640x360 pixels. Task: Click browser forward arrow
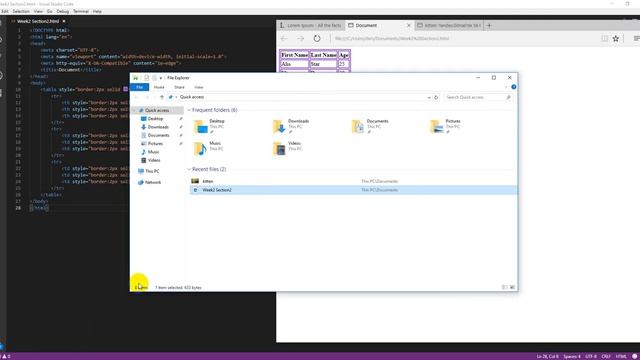[301, 38]
